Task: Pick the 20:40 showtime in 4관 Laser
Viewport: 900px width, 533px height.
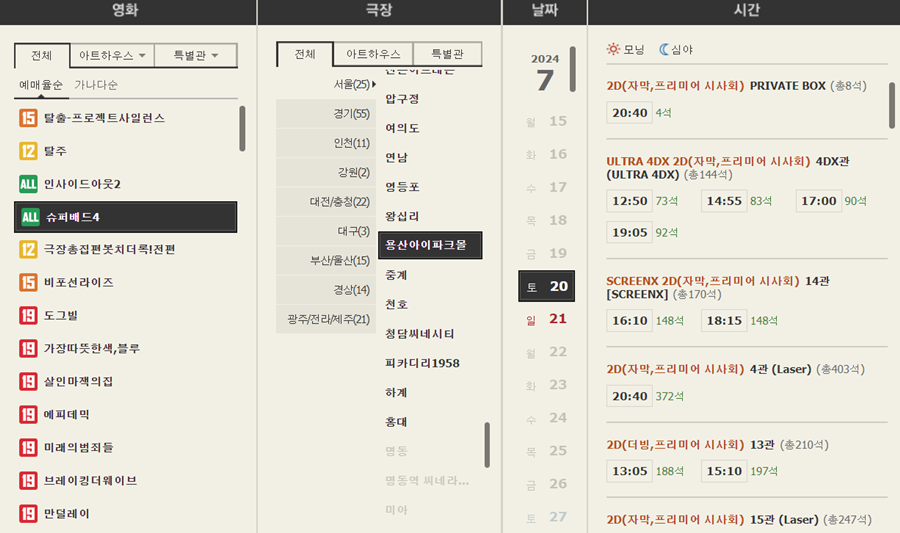Action: coord(630,396)
